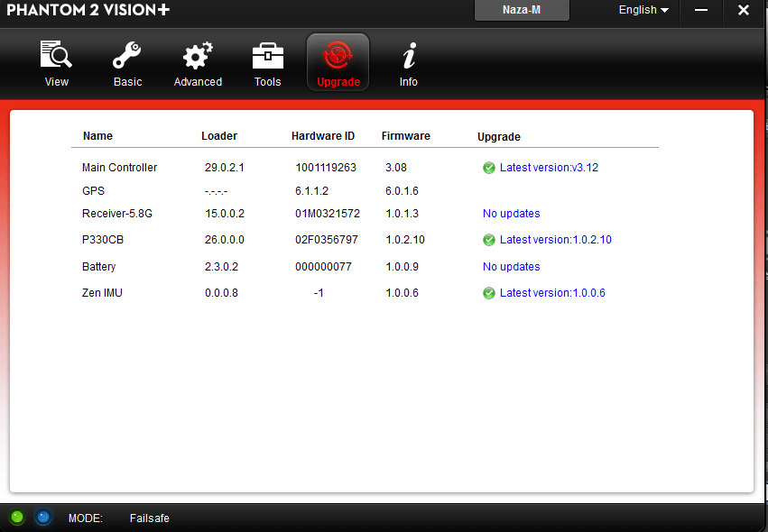Click hardware ID 02F0356797
768x532 pixels.
(x=326, y=240)
